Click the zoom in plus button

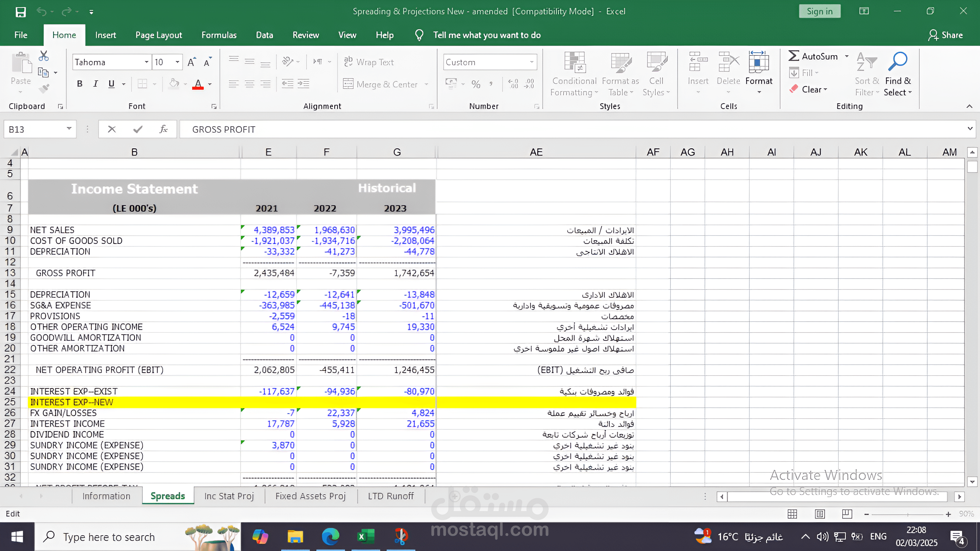tap(948, 514)
